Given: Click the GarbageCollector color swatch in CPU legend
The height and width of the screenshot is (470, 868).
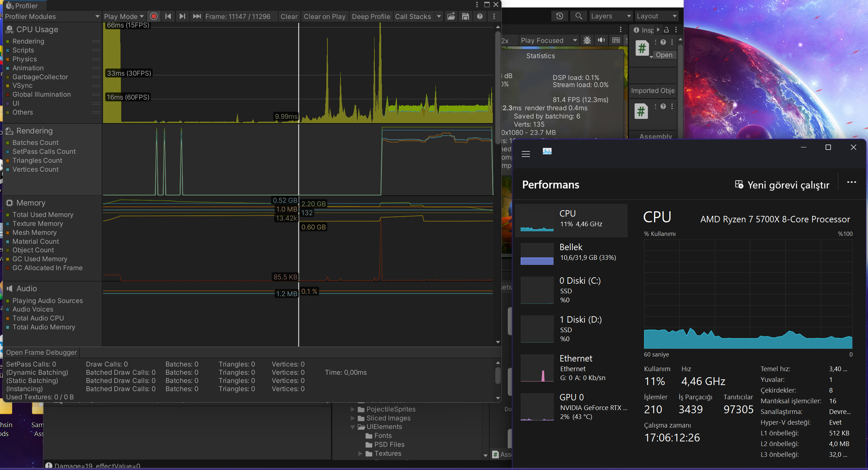Looking at the screenshot, I should 8,77.
